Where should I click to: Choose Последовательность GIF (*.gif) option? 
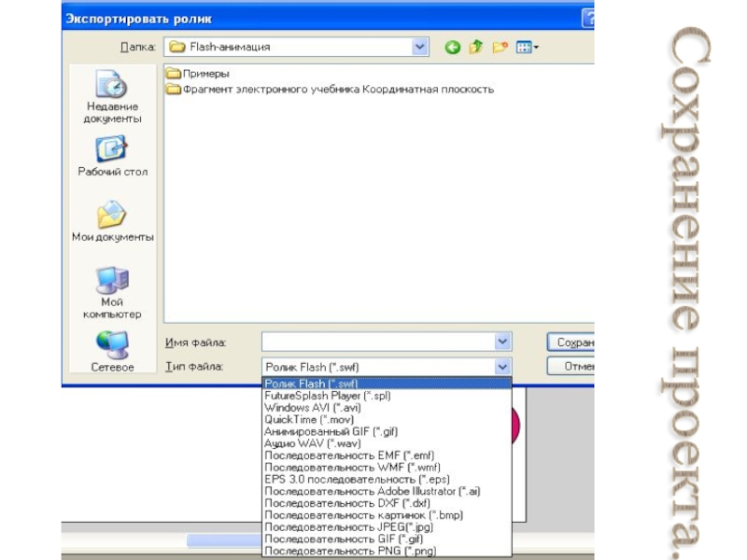[x=387, y=539]
